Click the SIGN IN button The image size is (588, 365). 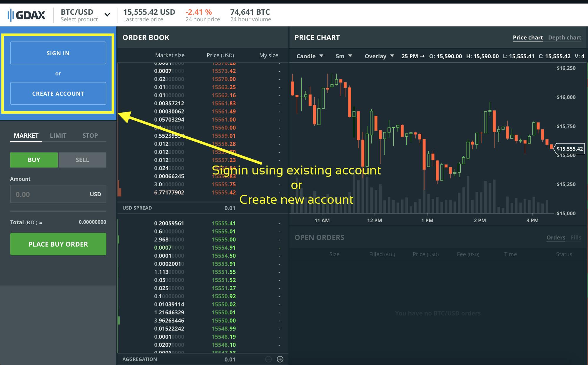(x=58, y=53)
